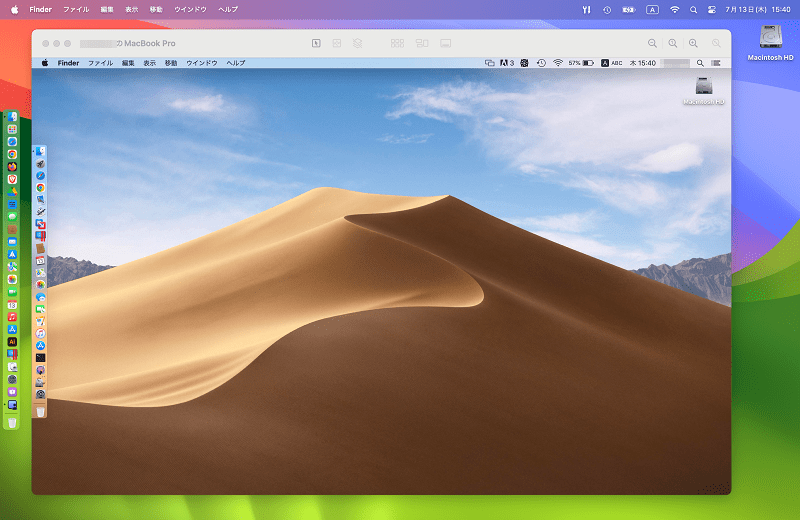The width and height of the screenshot is (800, 520).
Task: Open iTunes in the remote Mac's dock
Action: pos(40,333)
